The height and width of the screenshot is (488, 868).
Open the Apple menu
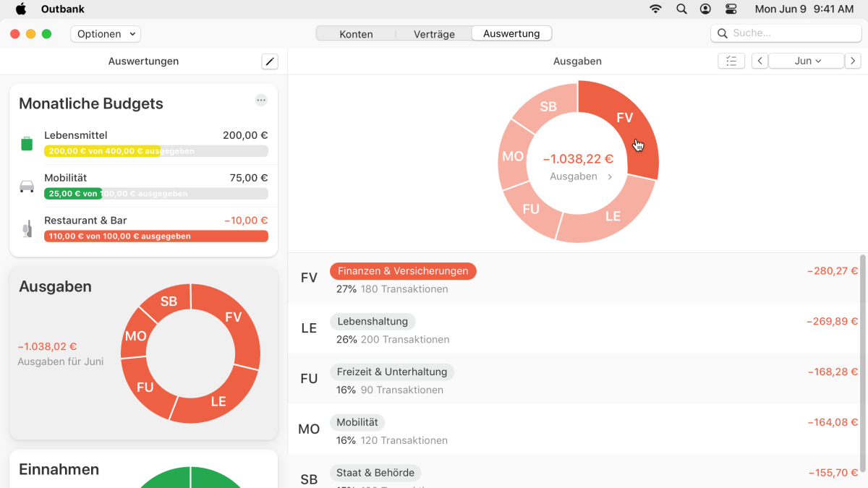coord(20,9)
